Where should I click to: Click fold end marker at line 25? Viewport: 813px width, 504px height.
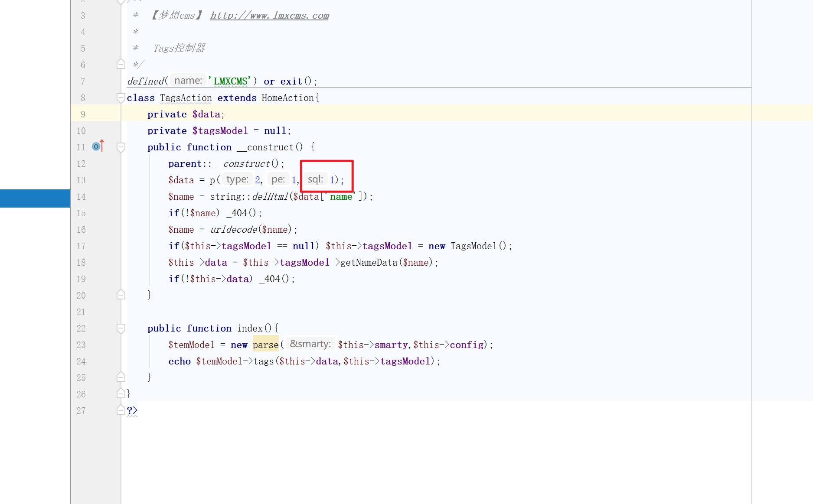point(121,377)
